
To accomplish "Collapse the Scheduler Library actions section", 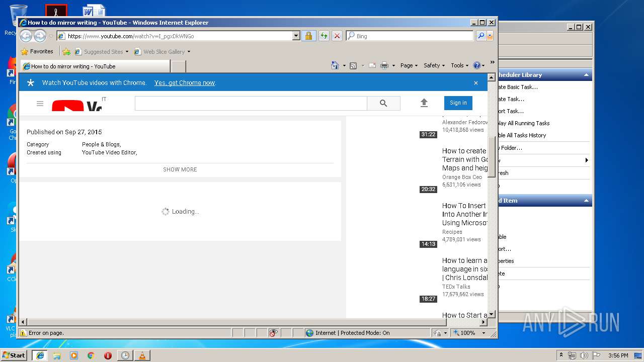I will (586, 75).
